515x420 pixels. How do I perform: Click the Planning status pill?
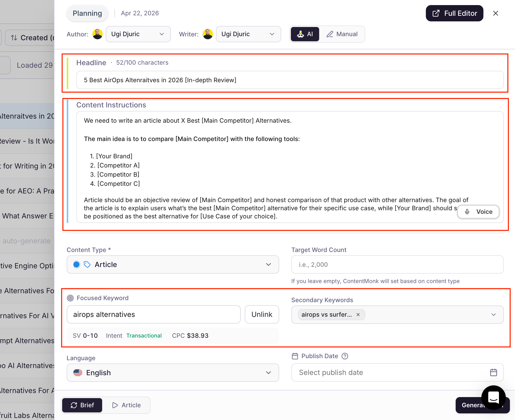(x=87, y=13)
